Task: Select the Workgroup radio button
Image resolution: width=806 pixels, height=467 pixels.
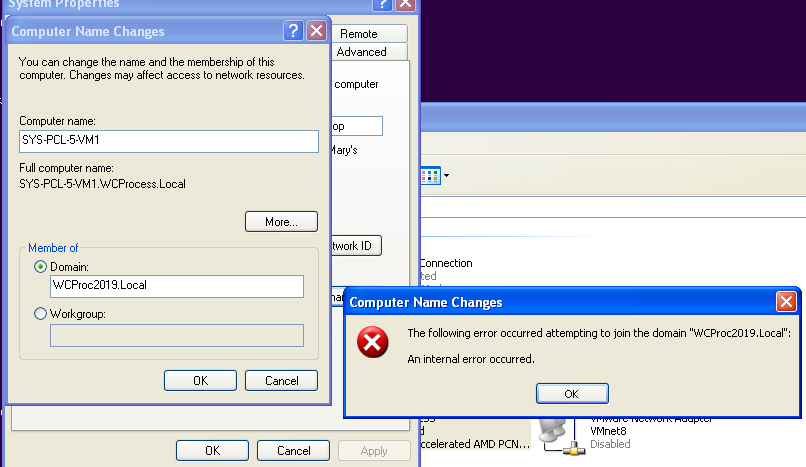Action: [x=40, y=314]
